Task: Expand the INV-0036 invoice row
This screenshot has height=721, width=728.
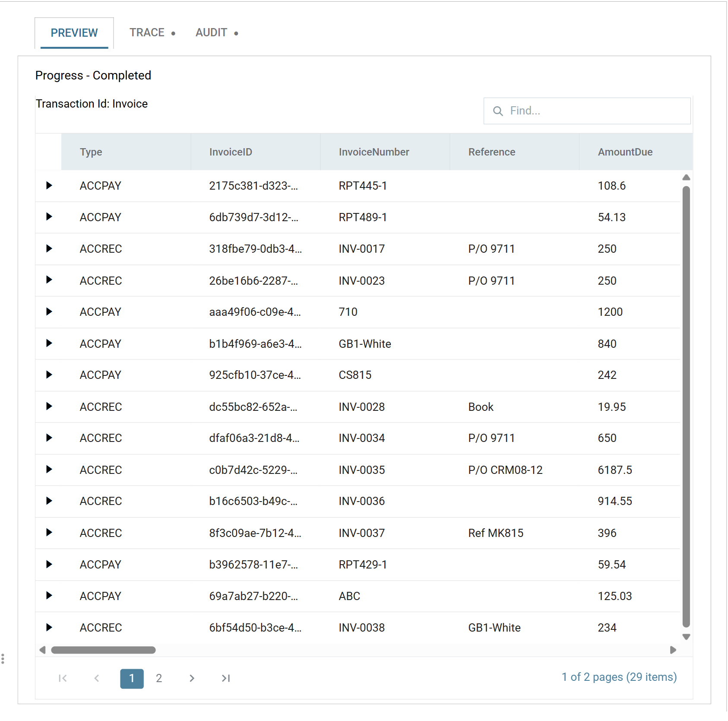Action: [x=49, y=501]
